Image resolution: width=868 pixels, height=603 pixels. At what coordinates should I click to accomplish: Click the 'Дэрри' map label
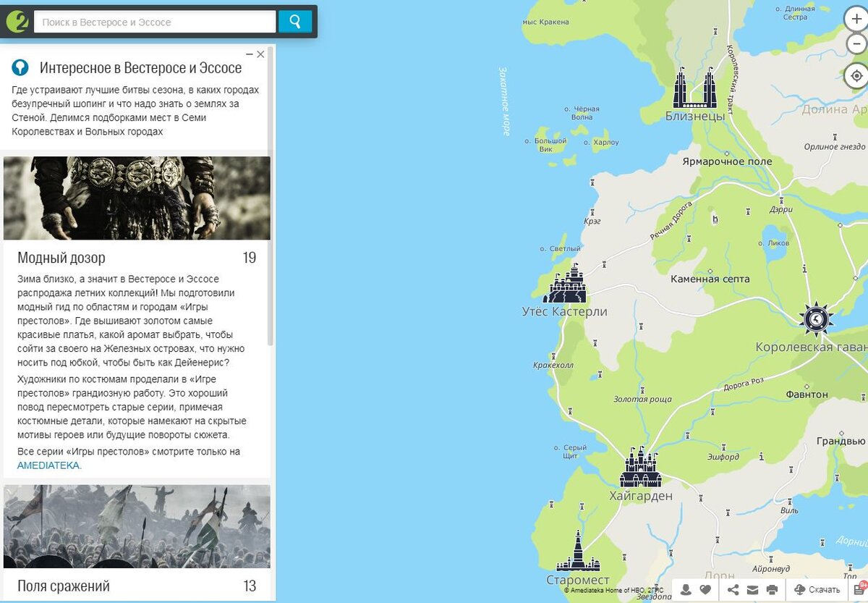coord(781,209)
